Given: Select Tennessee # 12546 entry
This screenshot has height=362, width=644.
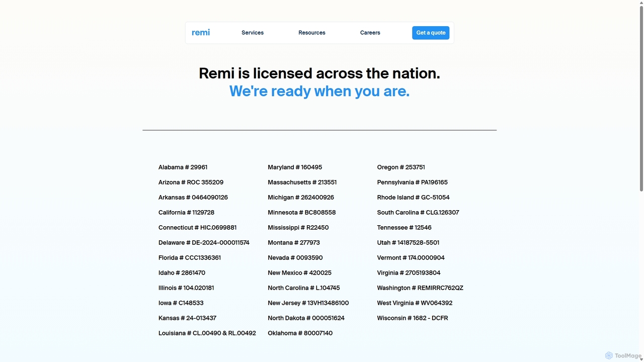Looking at the screenshot, I should 405,228.
